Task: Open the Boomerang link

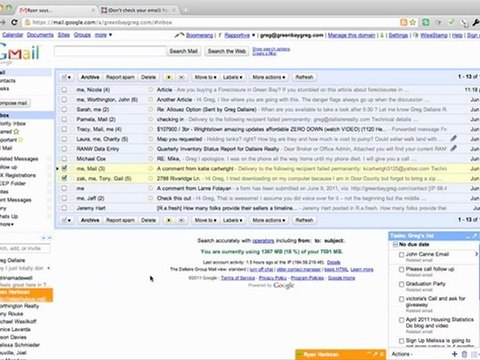Action: [x=199, y=35]
